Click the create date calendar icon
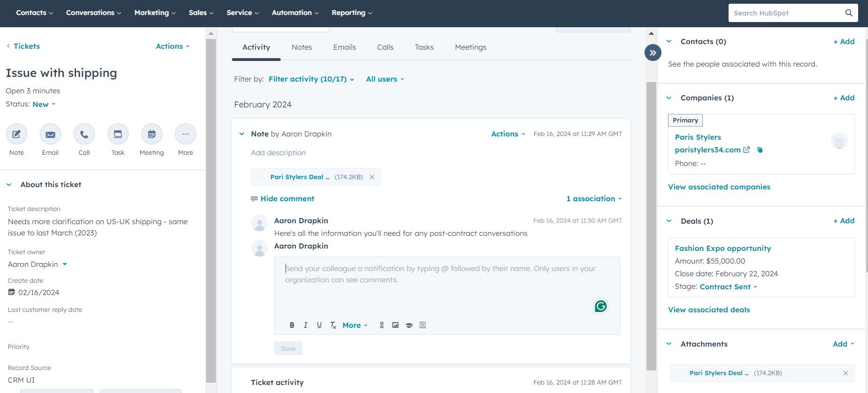The width and height of the screenshot is (868, 393). pyautogui.click(x=12, y=292)
